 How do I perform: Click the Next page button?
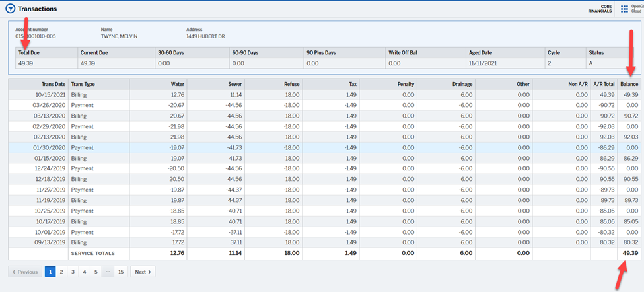(143, 272)
